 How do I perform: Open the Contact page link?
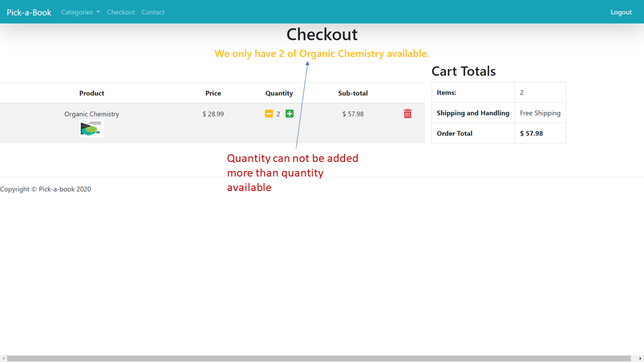(x=153, y=12)
